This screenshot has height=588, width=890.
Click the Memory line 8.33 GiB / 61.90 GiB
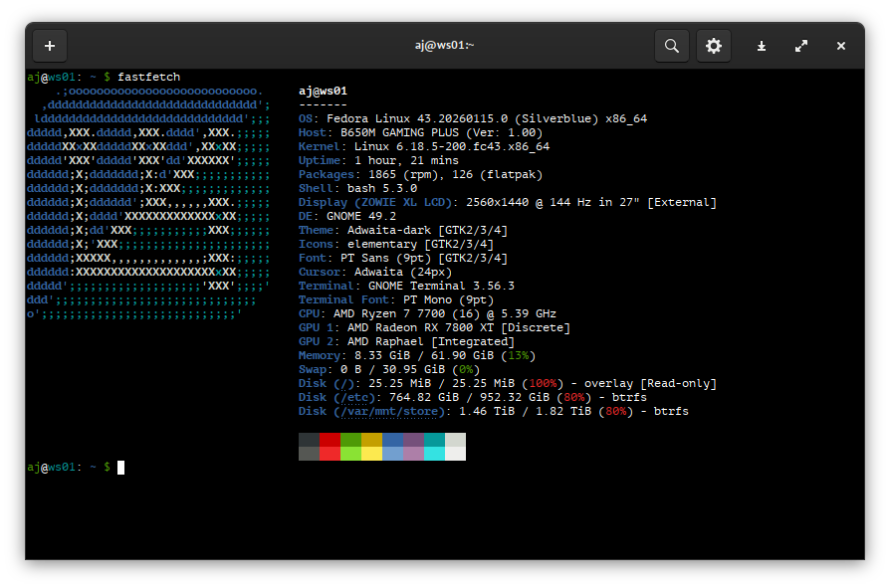(x=417, y=355)
